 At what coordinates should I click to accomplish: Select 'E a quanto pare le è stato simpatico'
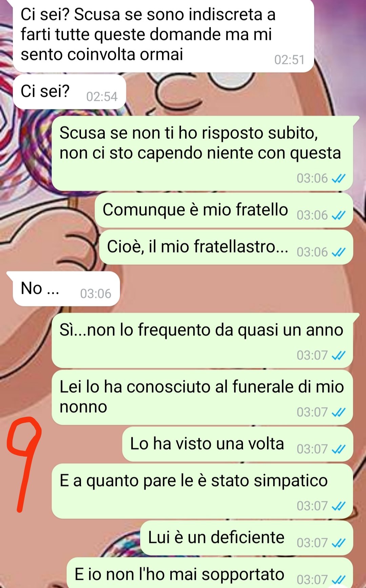202,491
